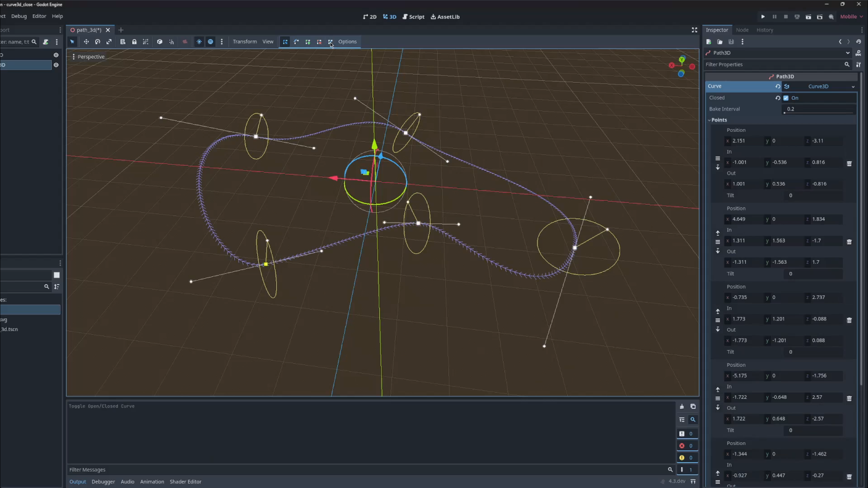Toggle visibility of the selected scene node

(56, 65)
